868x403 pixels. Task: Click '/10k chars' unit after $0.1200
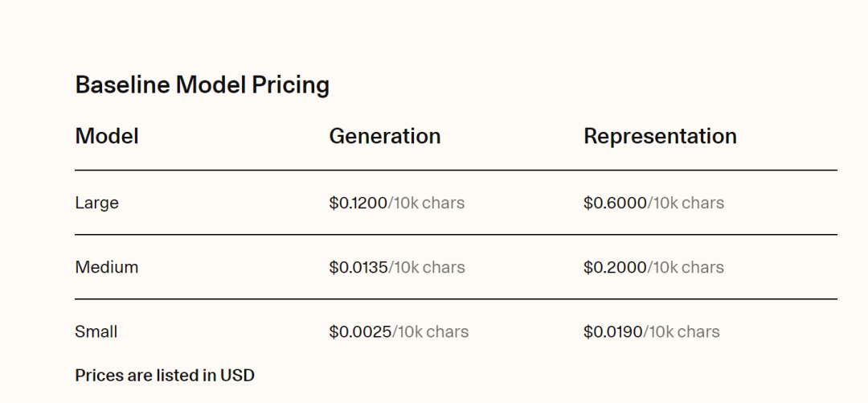pos(427,203)
